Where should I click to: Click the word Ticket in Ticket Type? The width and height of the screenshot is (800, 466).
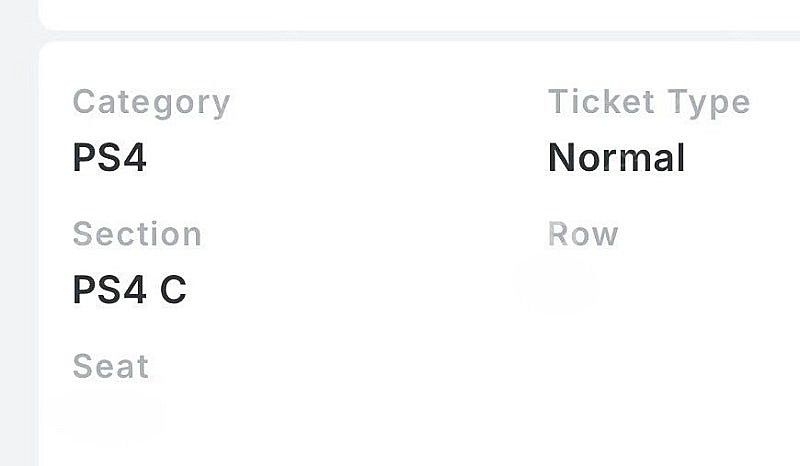pyautogui.click(x=601, y=101)
